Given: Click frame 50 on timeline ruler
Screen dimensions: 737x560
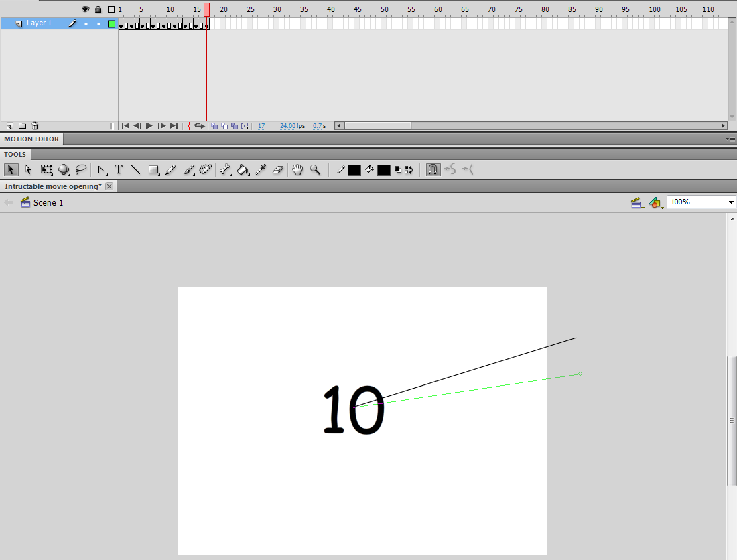Looking at the screenshot, I should point(385,9).
